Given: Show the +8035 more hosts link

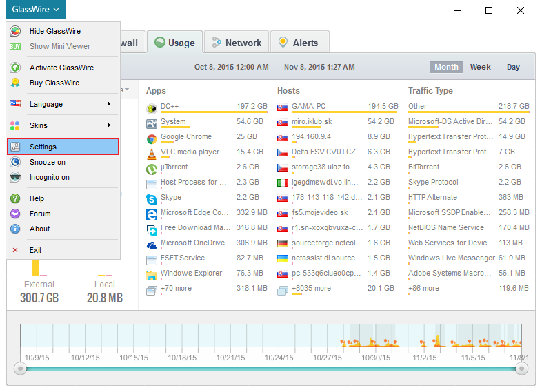Looking at the screenshot, I should tap(311, 288).
